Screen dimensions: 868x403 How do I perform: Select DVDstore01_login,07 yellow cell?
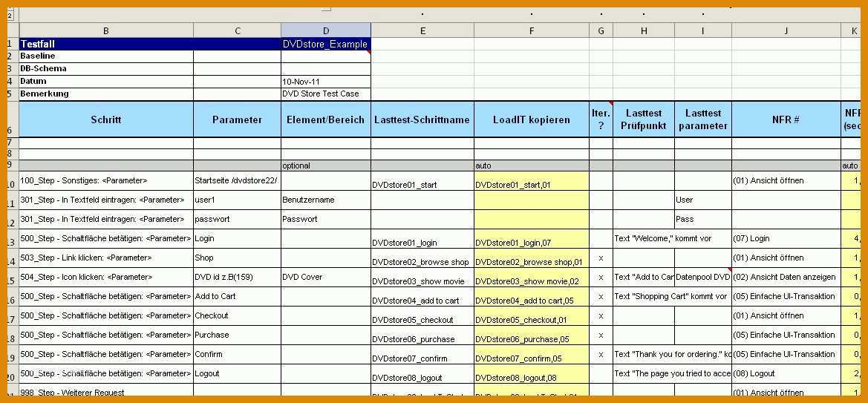[532, 238]
